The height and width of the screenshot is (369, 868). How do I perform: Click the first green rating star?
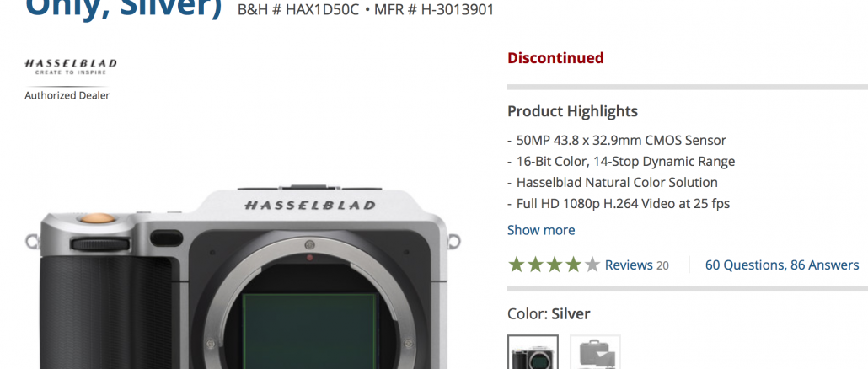pos(516,265)
